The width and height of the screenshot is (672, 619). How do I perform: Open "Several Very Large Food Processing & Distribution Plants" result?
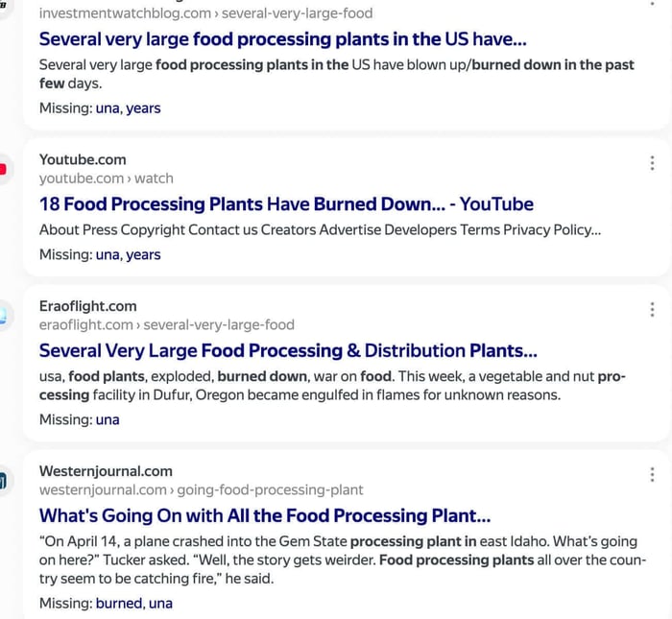[x=288, y=350]
